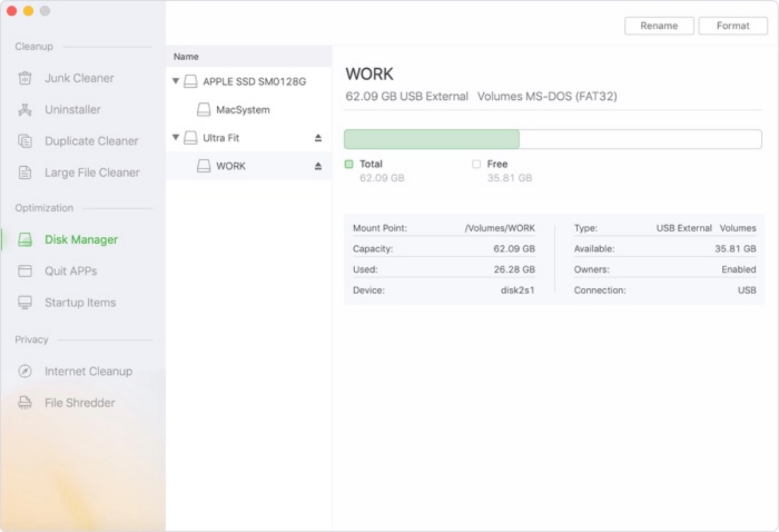
Task: Select the Uninstaller icon in sidebar
Action: tap(25, 110)
